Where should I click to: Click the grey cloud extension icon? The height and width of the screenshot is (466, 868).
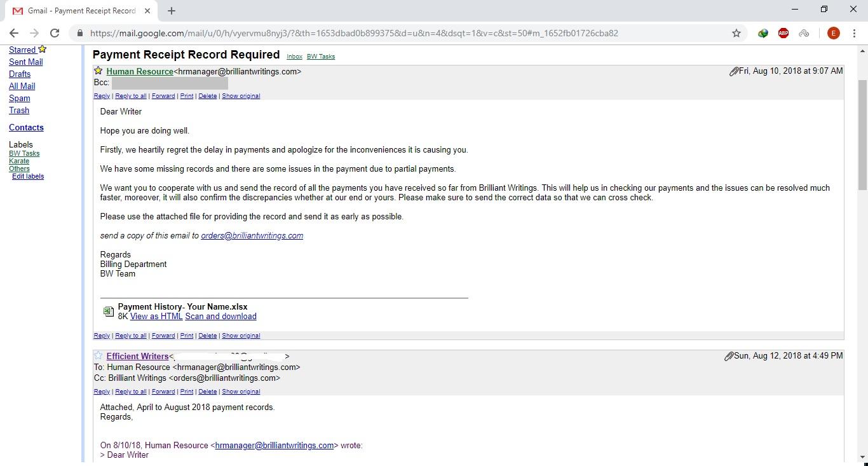(804, 33)
